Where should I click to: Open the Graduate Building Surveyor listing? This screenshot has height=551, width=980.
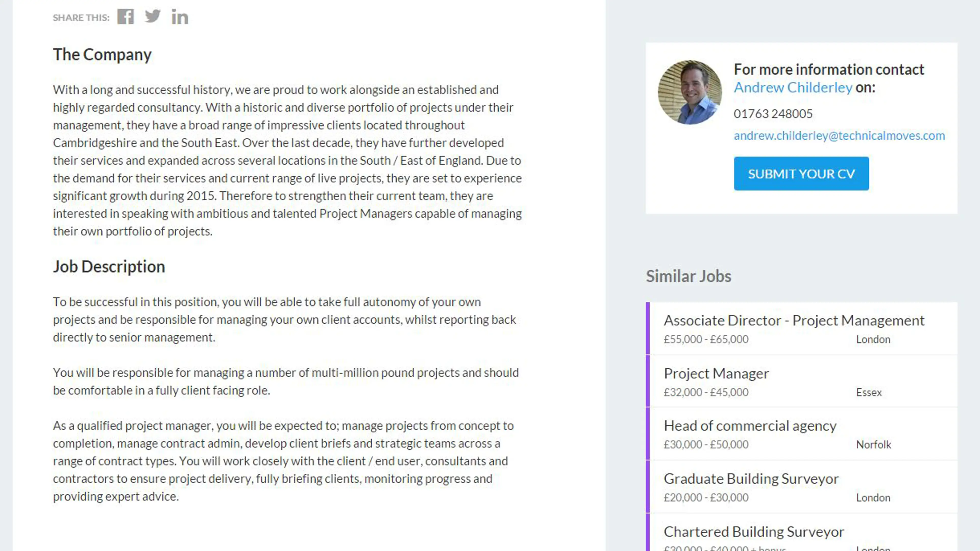point(751,479)
